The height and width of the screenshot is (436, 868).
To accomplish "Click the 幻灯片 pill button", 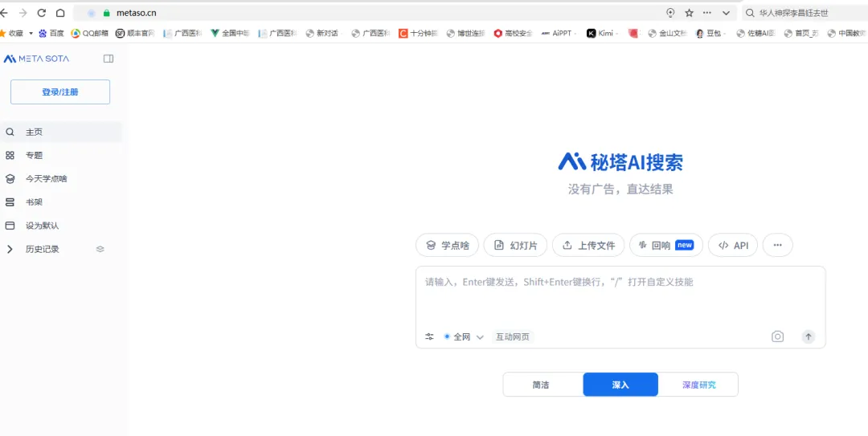I will pos(515,245).
